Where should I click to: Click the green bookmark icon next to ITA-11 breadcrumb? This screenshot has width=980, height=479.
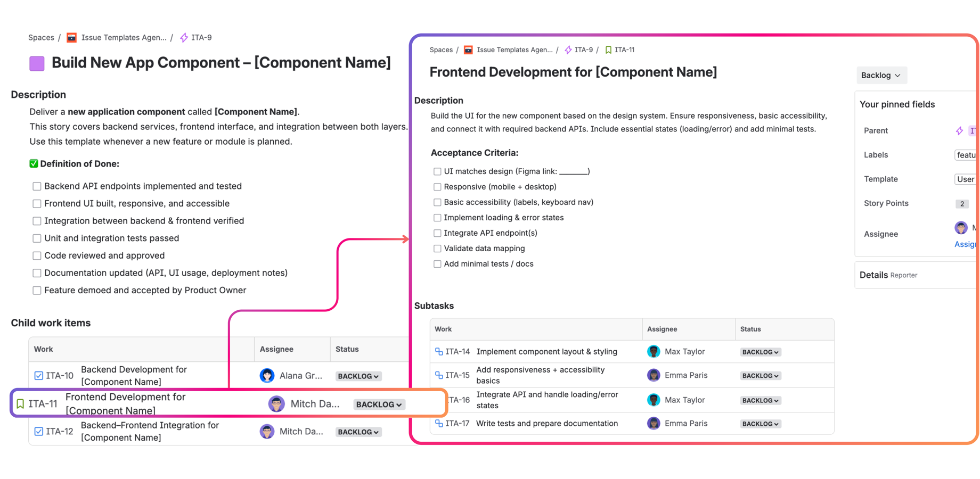pyautogui.click(x=608, y=49)
